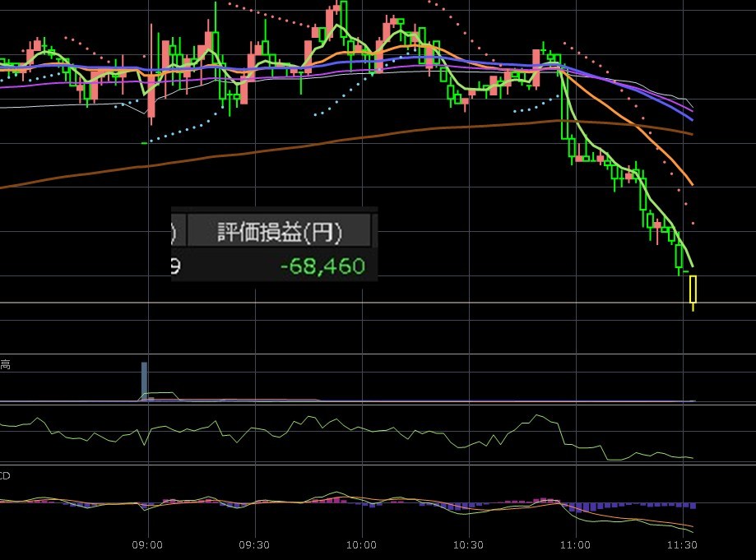This screenshot has width=756, height=560.
Task: Click the 09:30 time axis label
Action: [254, 544]
